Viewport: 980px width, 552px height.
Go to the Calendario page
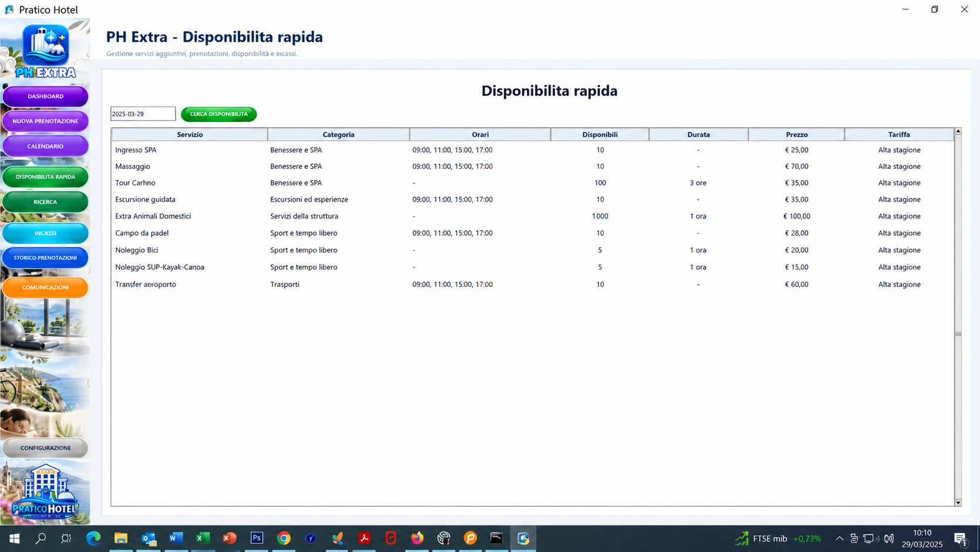[x=45, y=146]
